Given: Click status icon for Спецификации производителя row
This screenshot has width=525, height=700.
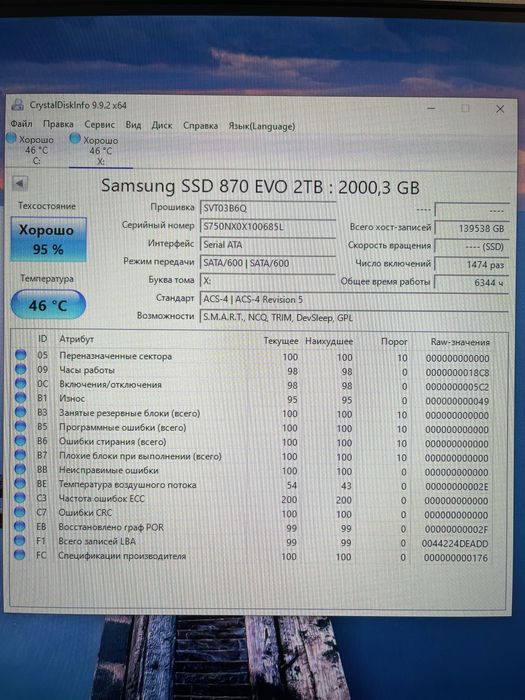Looking at the screenshot, I should tap(20, 554).
